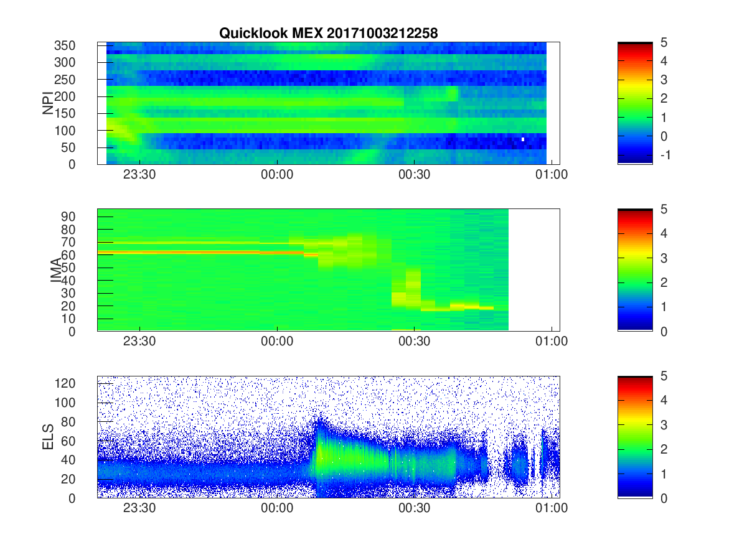Click inside the ELS spectrogram plot

tap(329, 437)
